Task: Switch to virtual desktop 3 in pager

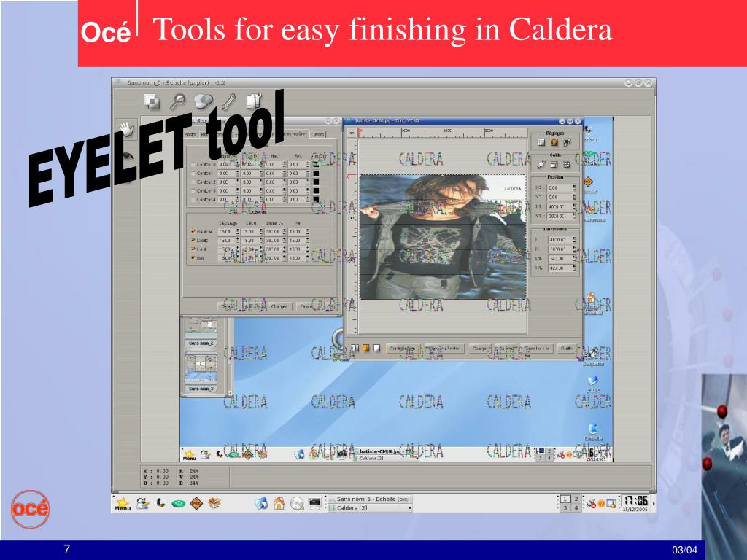Action: click(x=565, y=508)
